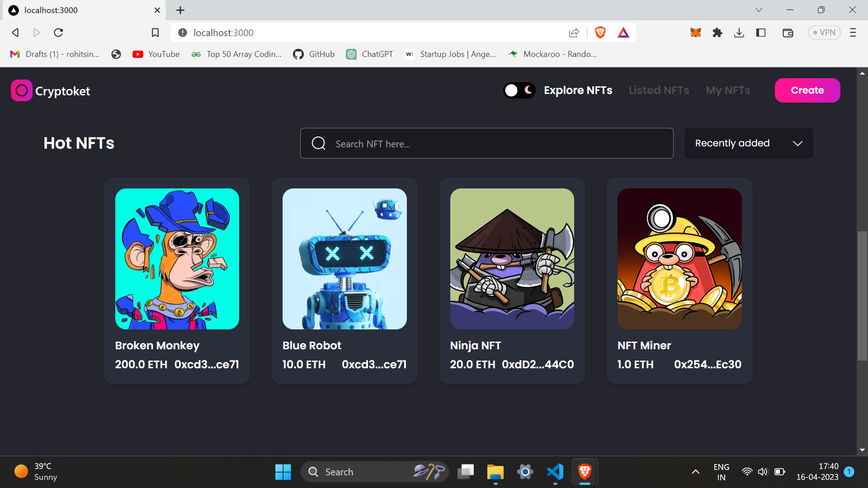Open Brave Rewards triangle icon
This screenshot has width=868, height=488.
click(x=623, y=33)
